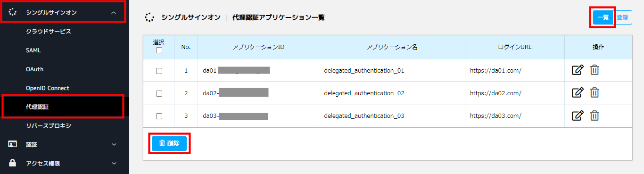Click the アクセス権限 lock icon
Image resolution: width=644 pixels, height=174 pixels.
point(13,163)
